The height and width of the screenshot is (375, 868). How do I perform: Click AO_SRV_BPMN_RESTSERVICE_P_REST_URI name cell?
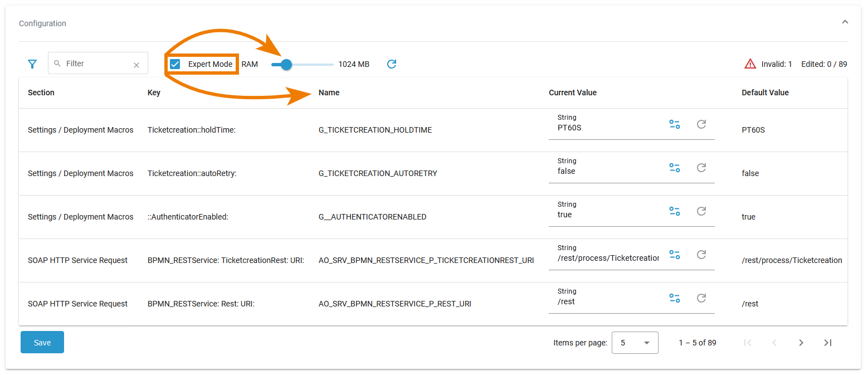tap(395, 304)
